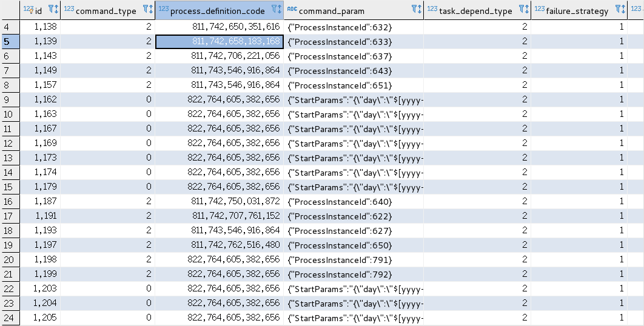This screenshot has height=326, width=644.
Task: Click StartParams cell in row id 1,163
Action: point(354,114)
